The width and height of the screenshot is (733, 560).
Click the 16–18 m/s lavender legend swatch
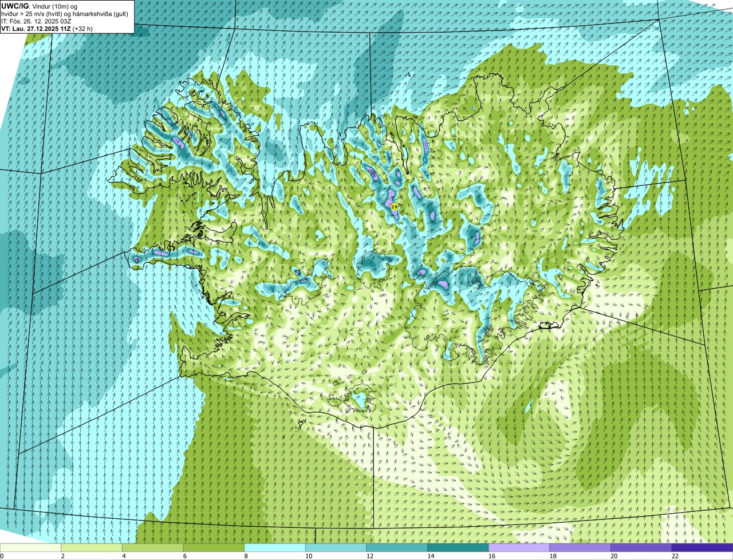pos(519,547)
